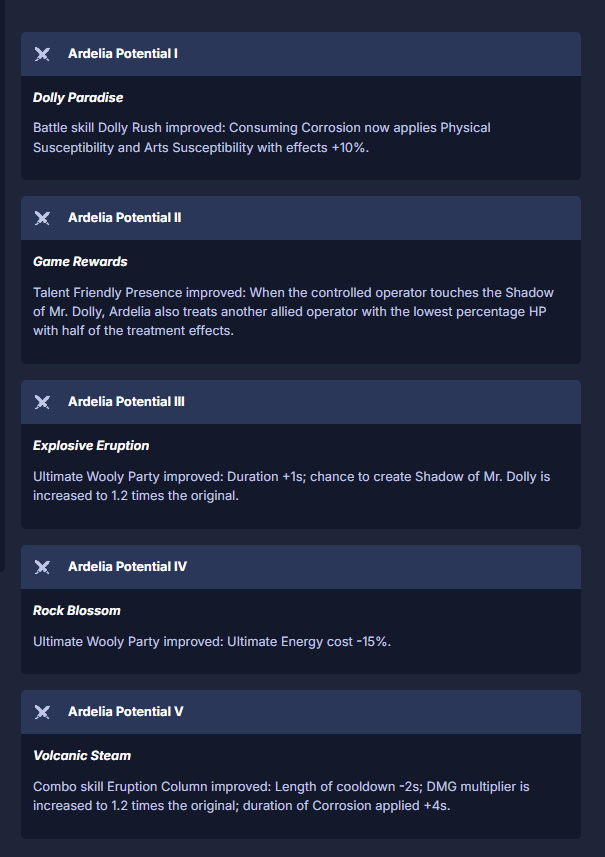Select the Game Rewards title
This screenshot has width=605, height=857.
(80, 262)
